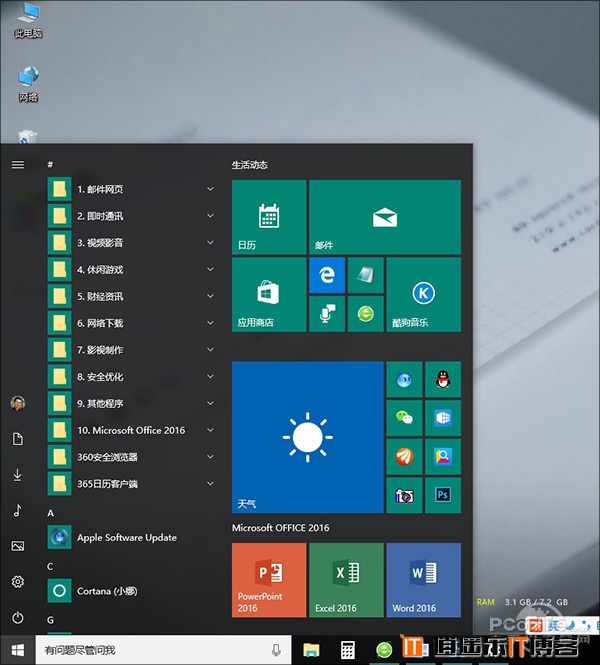Open the green 360 browser tile
This screenshot has width=600, height=665.
pyautogui.click(x=366, y=314)
